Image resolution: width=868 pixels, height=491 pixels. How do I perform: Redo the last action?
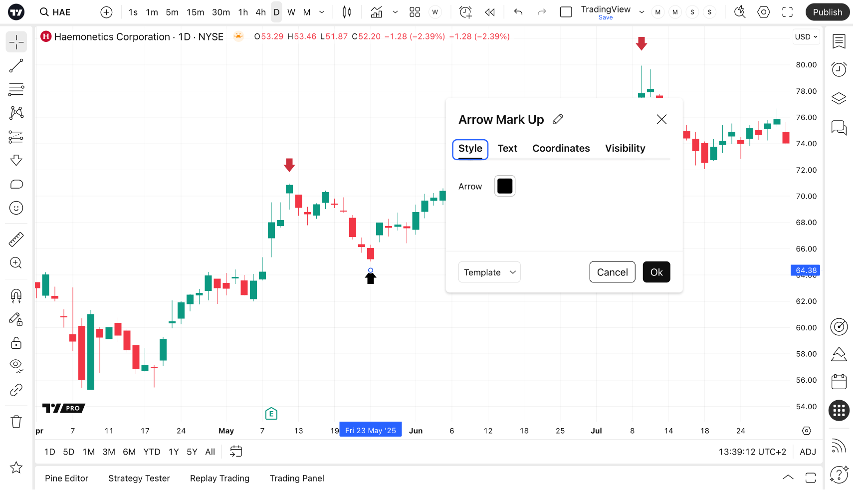click(x=542, y=12)
